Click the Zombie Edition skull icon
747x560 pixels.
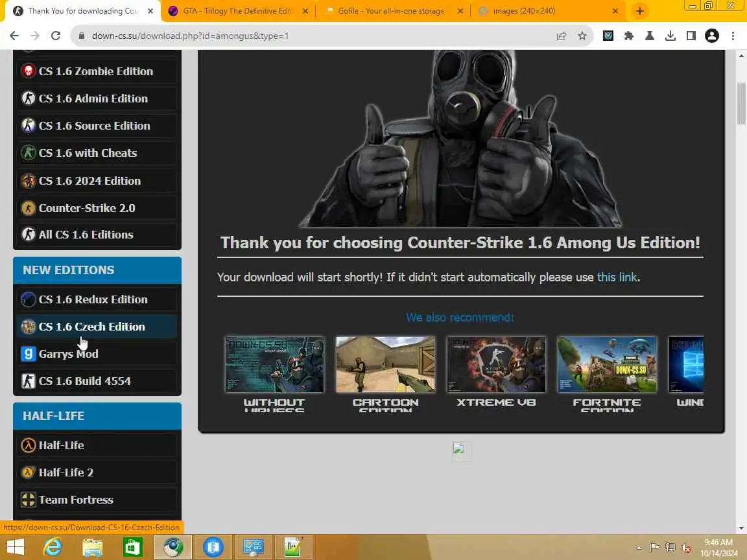pyautogui.click(x=28, y=71)
